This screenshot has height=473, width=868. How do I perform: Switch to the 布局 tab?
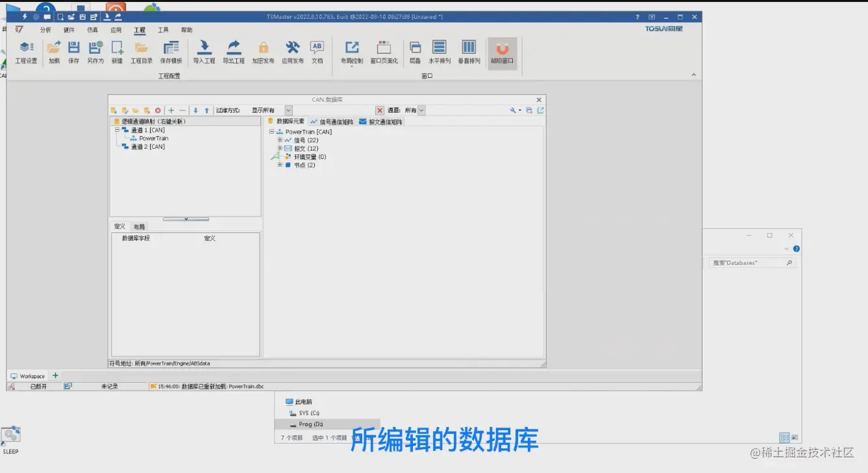coord(139,226)
